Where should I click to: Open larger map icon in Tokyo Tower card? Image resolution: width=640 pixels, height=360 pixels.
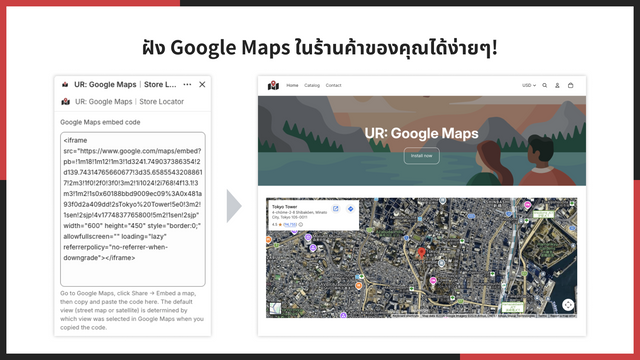pyautogui.click(x=336, y=209)
